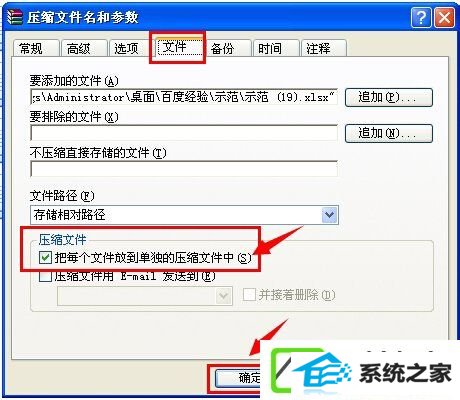Viewport: 460px width, 400px height.
Task: Switch to the 高级 tab
Action: pyautogui.click(x=84, y=49)
